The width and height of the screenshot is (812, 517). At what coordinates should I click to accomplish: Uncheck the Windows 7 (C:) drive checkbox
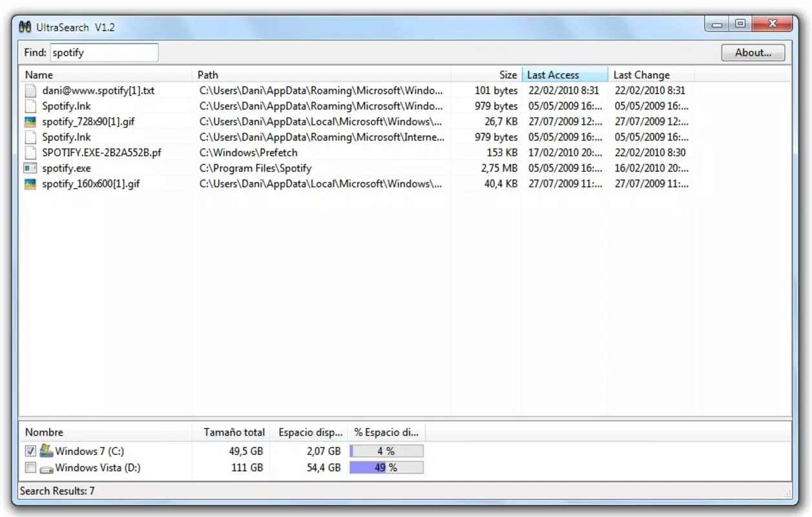click(30, 451)
